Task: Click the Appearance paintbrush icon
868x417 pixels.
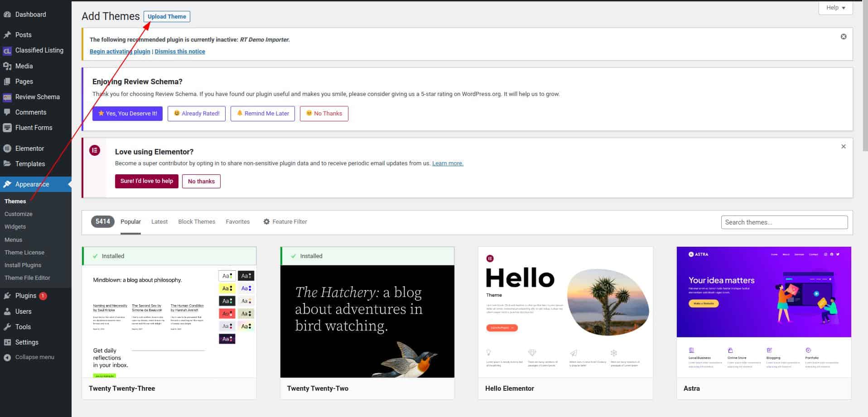Action: click(x=7, y=184)
